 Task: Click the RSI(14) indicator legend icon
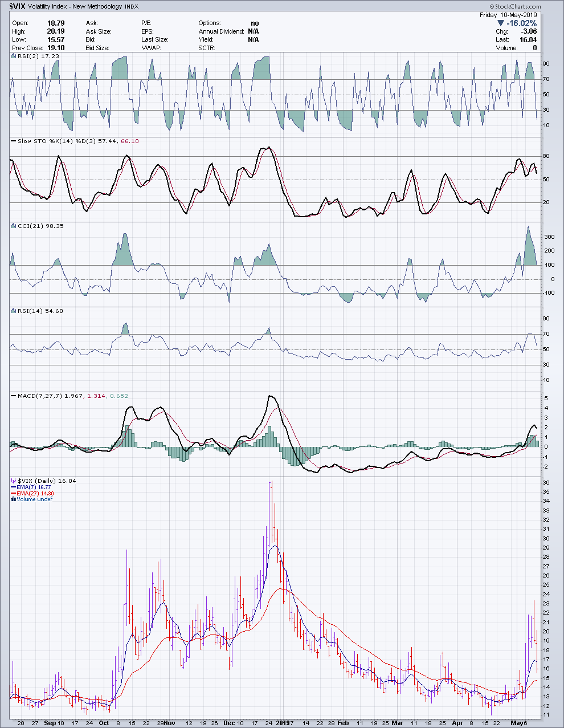(x=13, y=311)
